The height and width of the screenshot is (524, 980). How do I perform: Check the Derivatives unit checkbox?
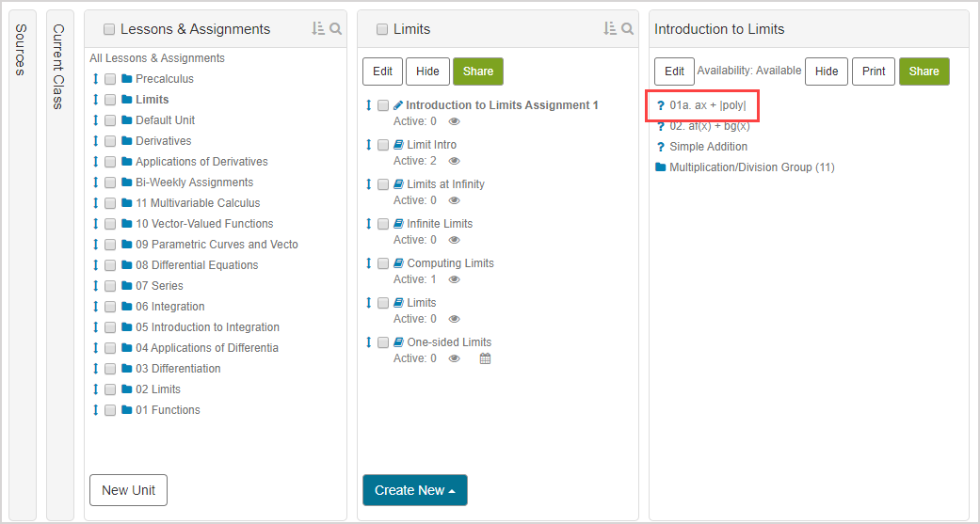point(110,141)
